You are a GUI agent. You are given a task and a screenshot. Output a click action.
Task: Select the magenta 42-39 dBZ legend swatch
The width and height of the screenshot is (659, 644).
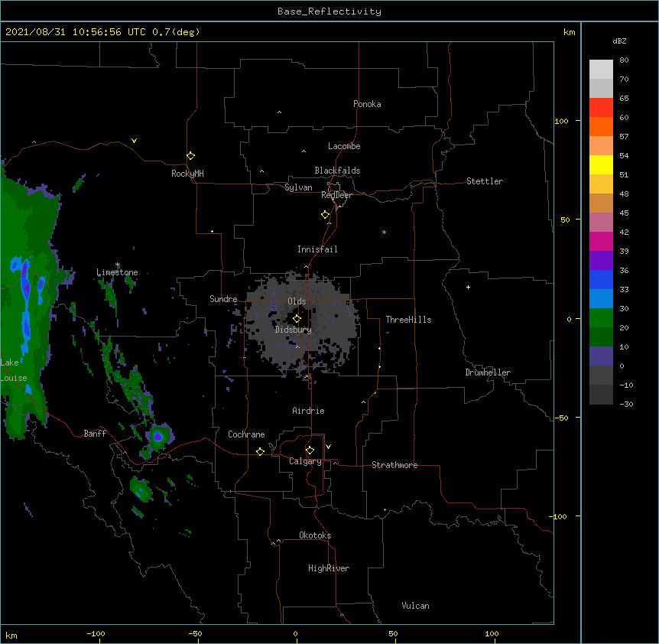(x=601, y=241)
